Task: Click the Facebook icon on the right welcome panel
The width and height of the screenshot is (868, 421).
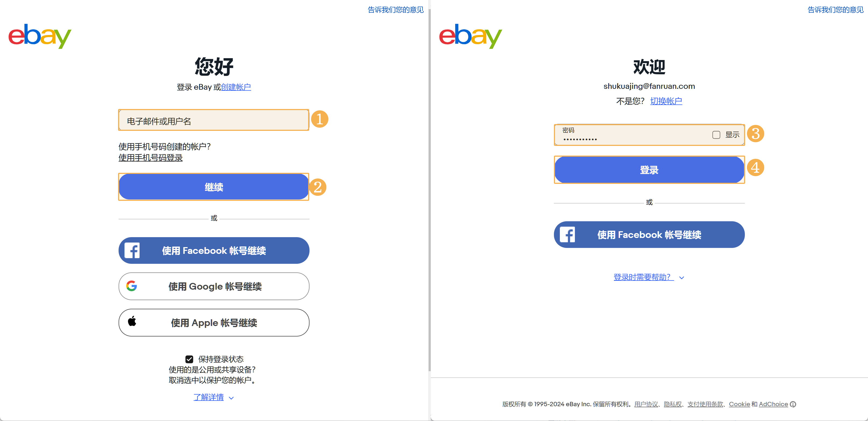Action: pos(567,234)
